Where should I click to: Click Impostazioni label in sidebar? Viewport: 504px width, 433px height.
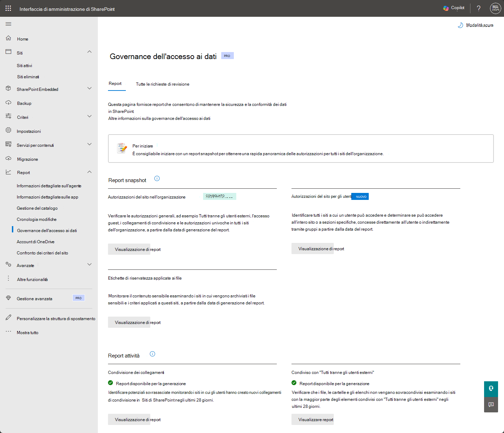pyautogui.click(x=29, y=131)
